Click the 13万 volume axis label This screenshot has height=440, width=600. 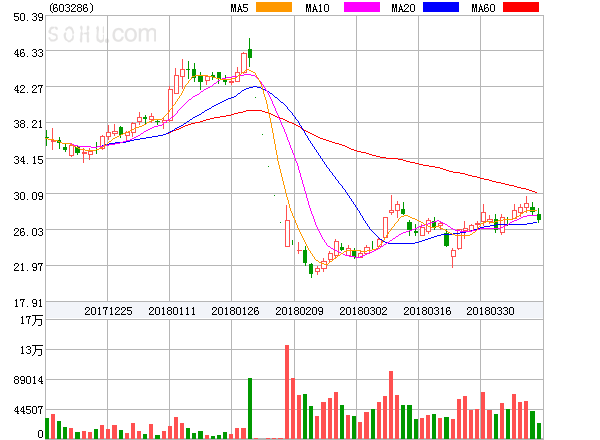[x=31, y=350]
